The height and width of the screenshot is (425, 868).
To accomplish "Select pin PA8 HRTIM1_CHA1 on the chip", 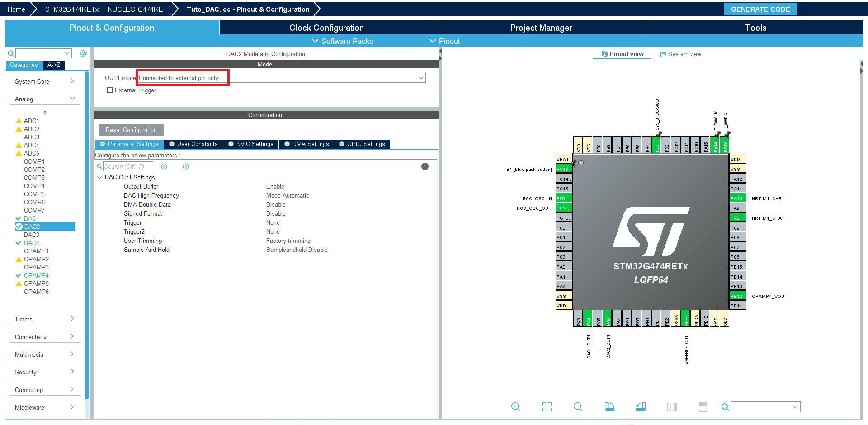I will pyautogui.click(x=738, y=218).
